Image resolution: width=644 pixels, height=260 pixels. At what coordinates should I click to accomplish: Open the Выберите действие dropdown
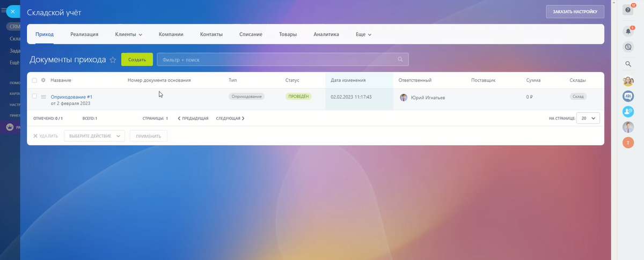click(94, 136)
